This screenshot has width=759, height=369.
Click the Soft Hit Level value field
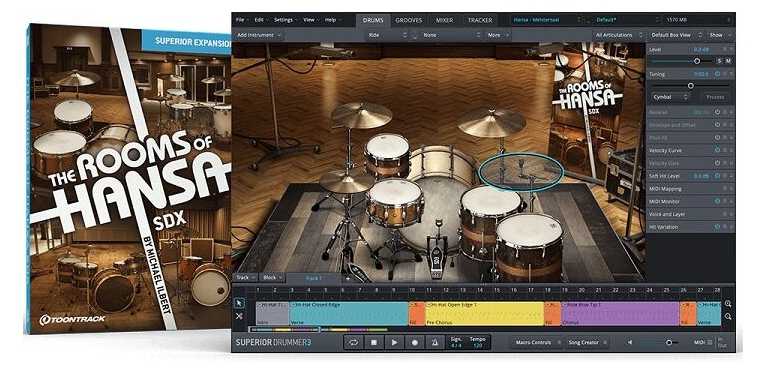[701, 176]
